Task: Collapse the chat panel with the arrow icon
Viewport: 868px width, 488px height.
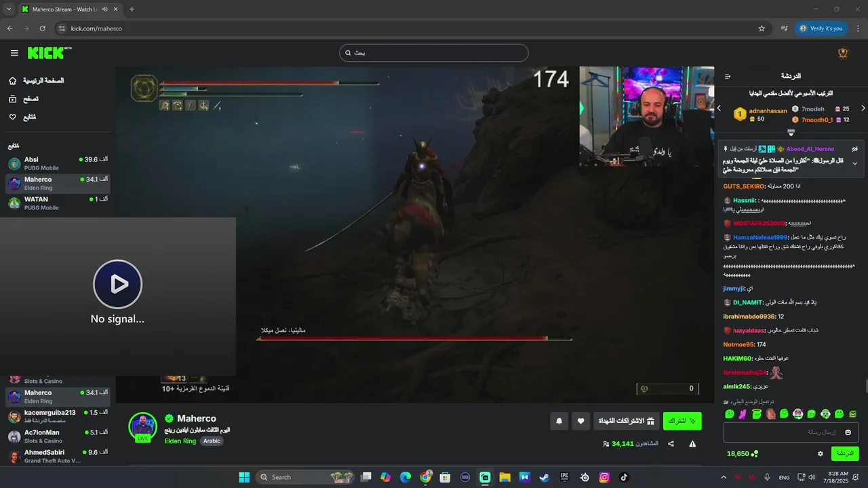Action: coord(728,76)
